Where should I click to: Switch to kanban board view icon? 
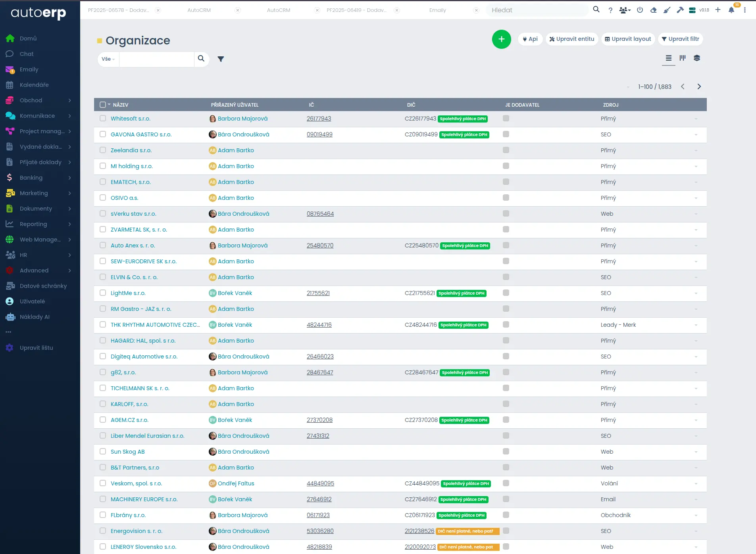click(683, 58)
